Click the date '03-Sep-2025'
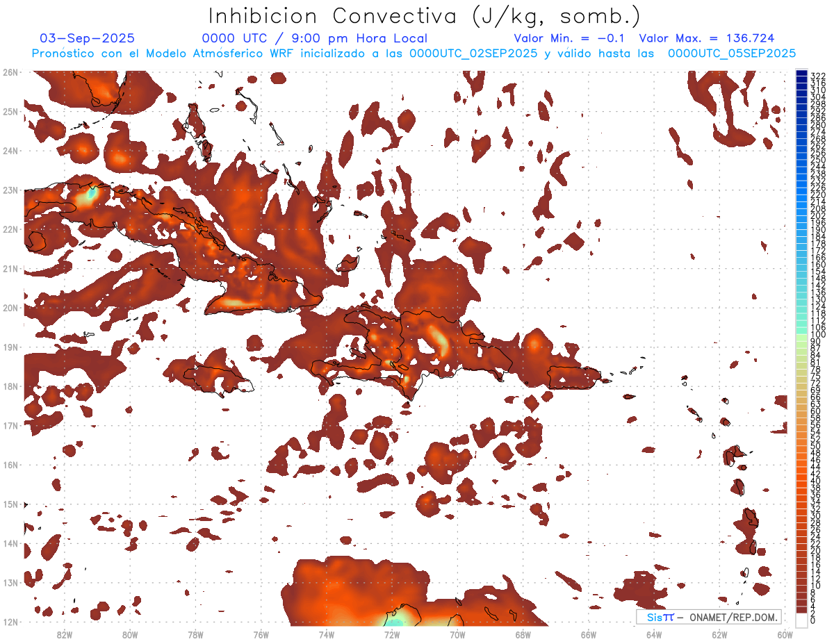Screen dimensions: 834x644 tap(88, 38)
